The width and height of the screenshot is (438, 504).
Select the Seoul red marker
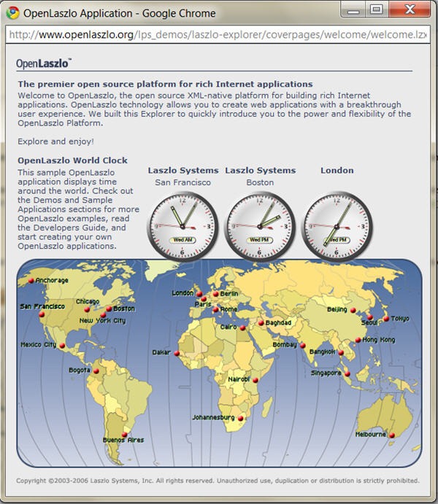370,317
